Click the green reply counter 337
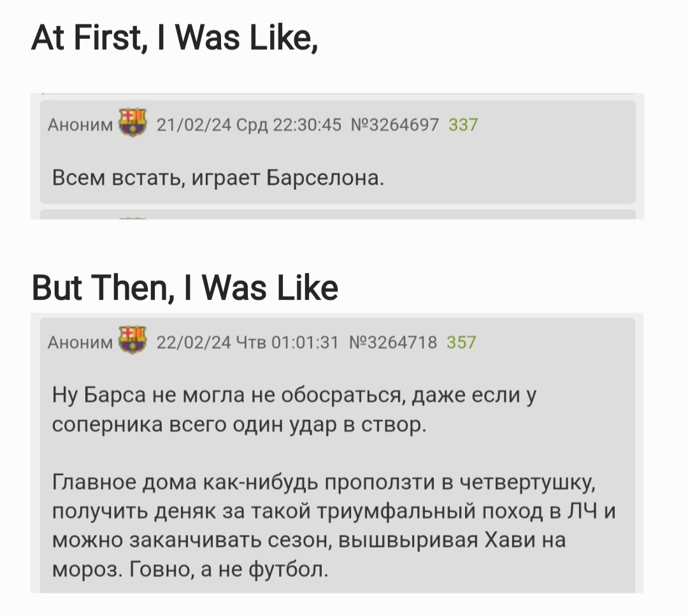 [463, 125]
